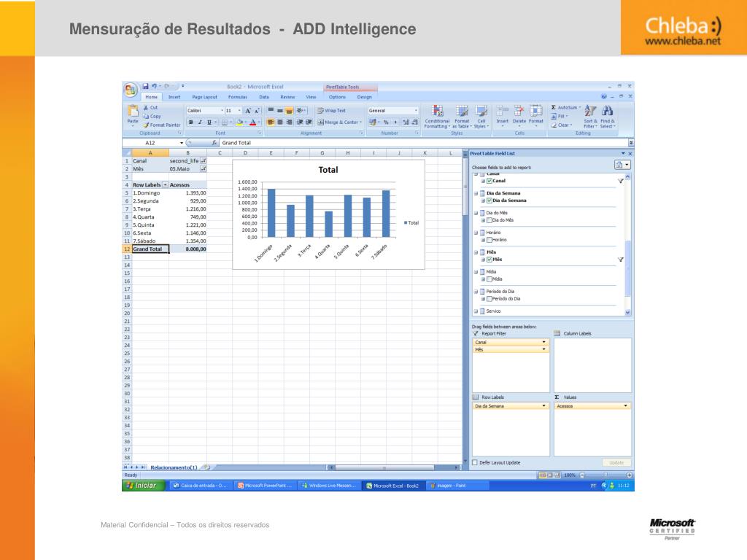Click the fill color bucket swatch
This screenshot has height=560, width=747.
240,122
